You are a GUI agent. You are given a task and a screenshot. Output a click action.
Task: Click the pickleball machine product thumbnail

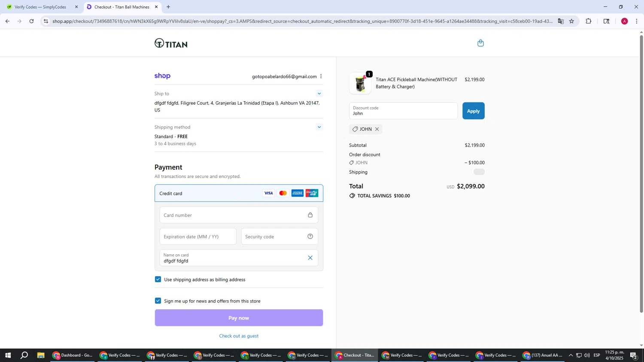point(360,83)
